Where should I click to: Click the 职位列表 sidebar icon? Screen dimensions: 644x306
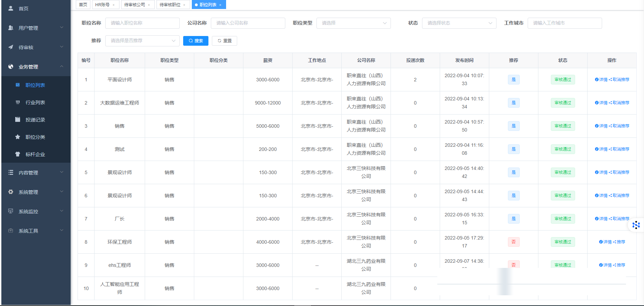pyautogui.click(x=18, y=85)
